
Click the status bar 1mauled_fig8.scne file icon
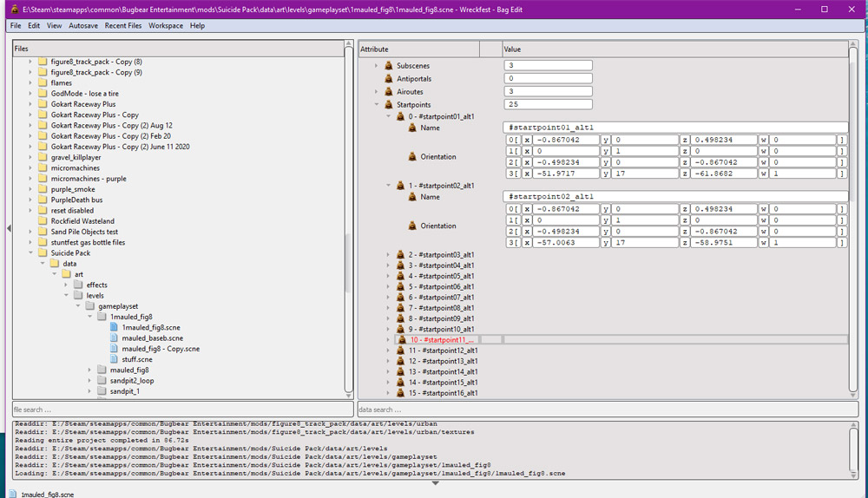click(x=13, y=495)
